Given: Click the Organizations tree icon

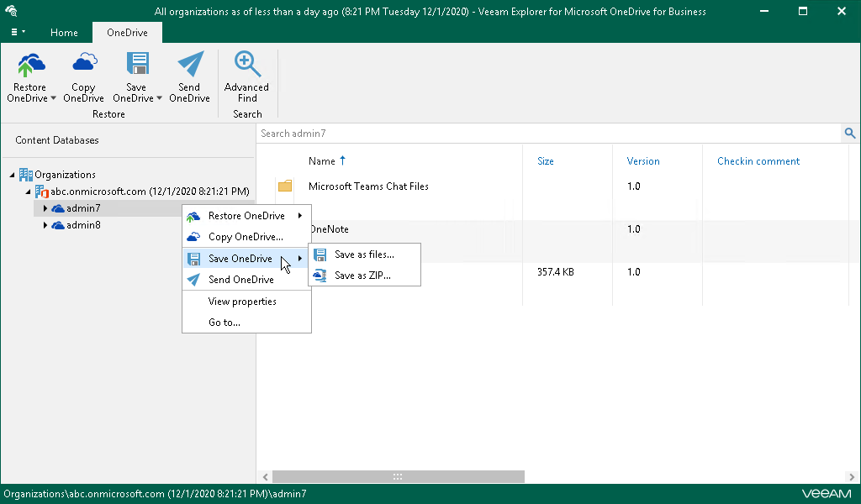Looking at the screenshot, I should (x=25, y=175).
